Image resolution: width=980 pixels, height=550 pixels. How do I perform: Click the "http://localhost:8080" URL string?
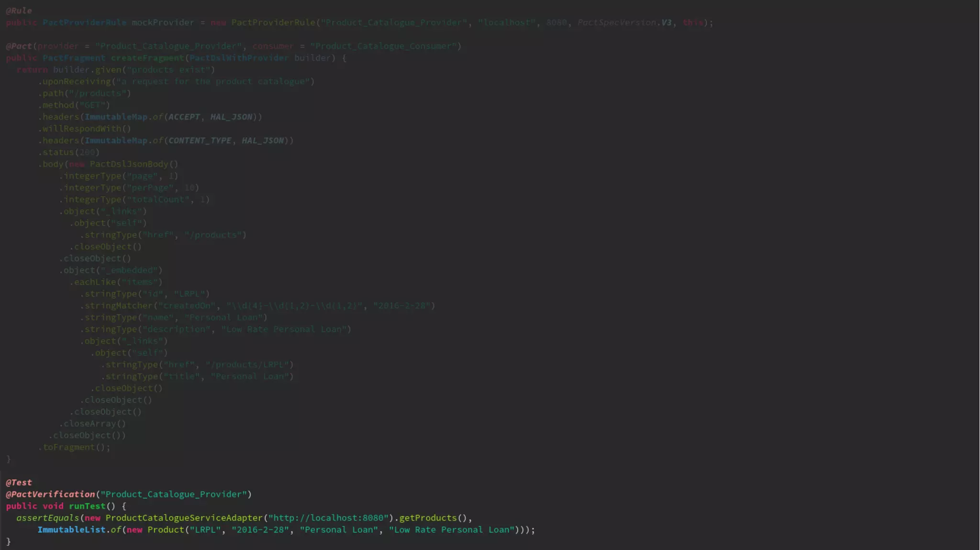pos(328,518)
